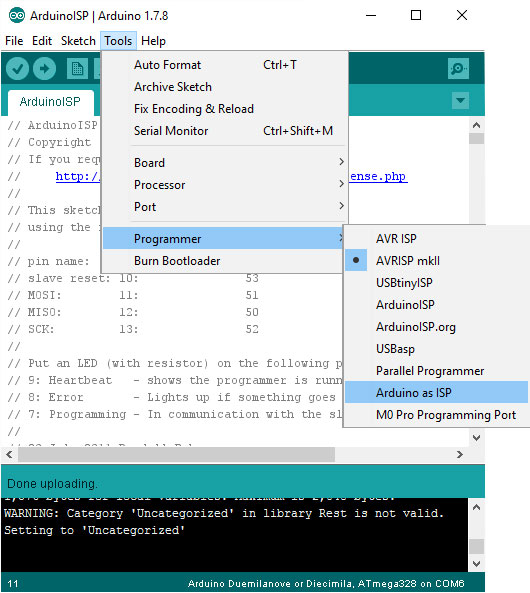
Task: Select ArduinoISP.org programmer entry
Action: (x=436, y=327)
